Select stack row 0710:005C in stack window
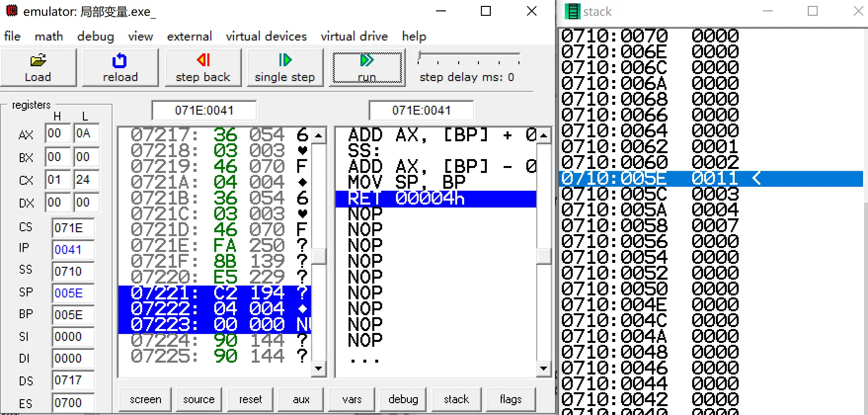 [x=711, y=194]
